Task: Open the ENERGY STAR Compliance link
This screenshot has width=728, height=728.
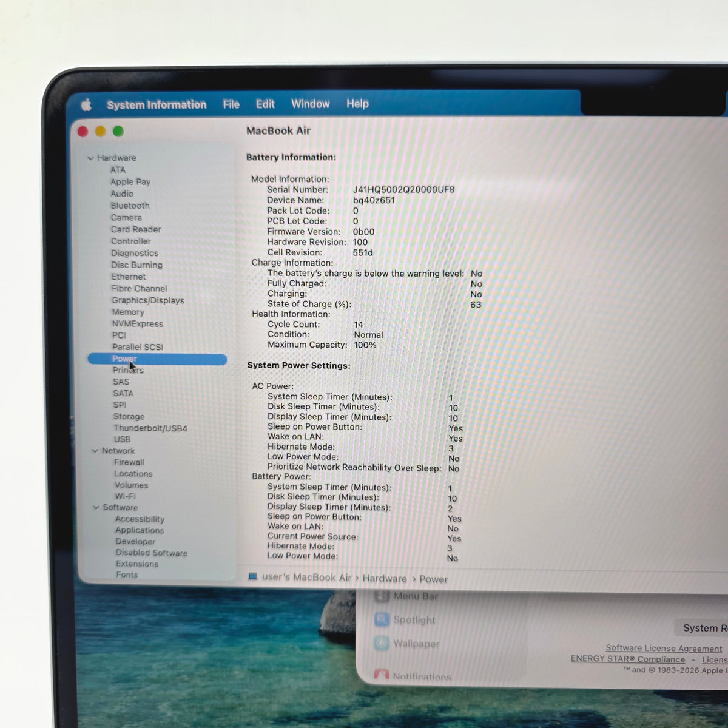Action: [628, 659]
